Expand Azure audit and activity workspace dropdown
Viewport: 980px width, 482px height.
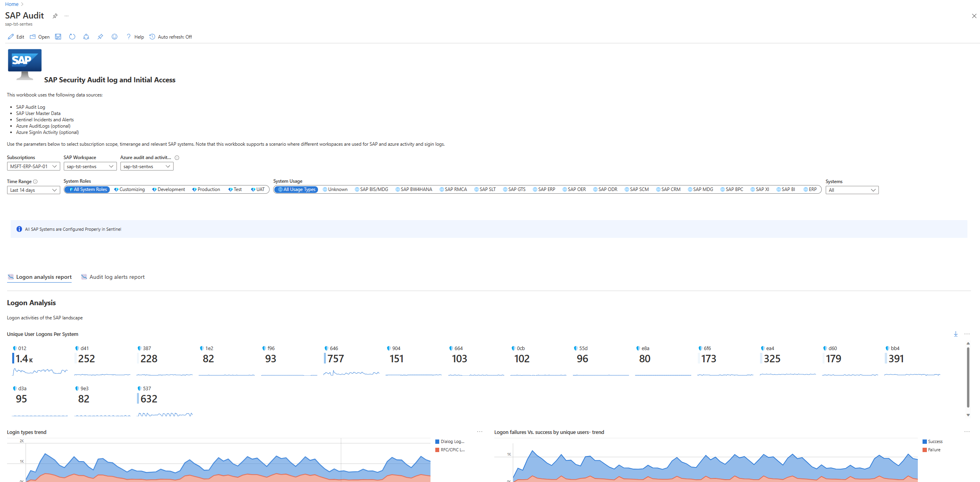click(x=147, y=167)
